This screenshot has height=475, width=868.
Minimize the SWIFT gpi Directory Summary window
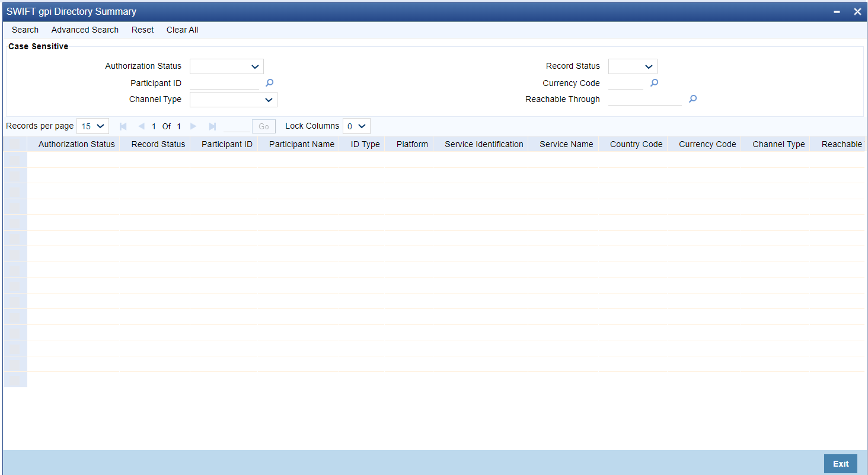pyautogui.click(x=837, y=12)
